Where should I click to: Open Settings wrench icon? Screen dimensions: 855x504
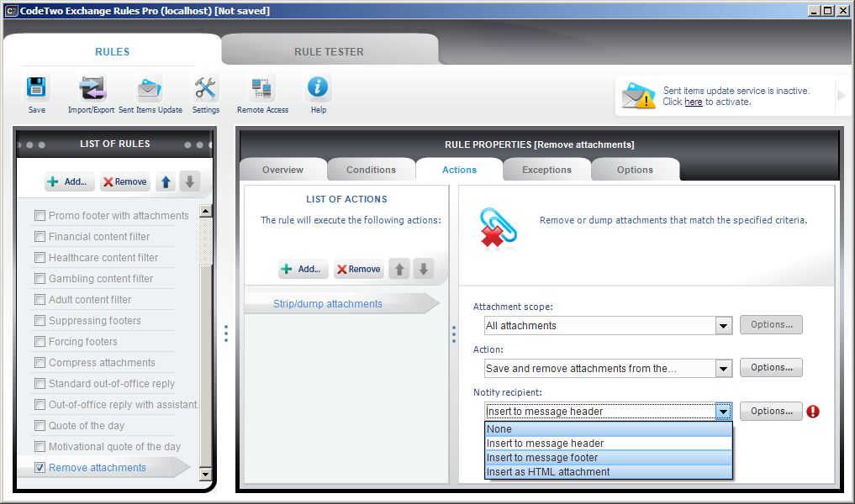point(206,87)
